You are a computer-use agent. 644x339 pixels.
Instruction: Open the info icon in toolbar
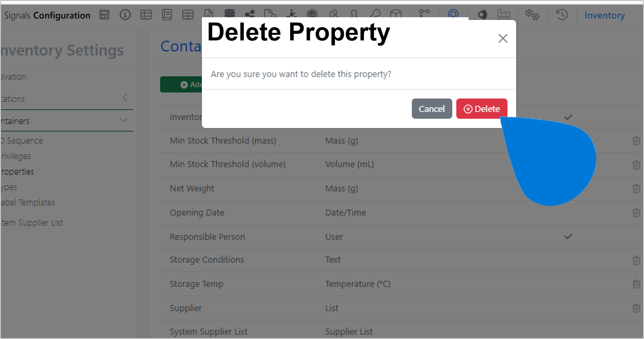pyautogui.click(x=125, y=15)
